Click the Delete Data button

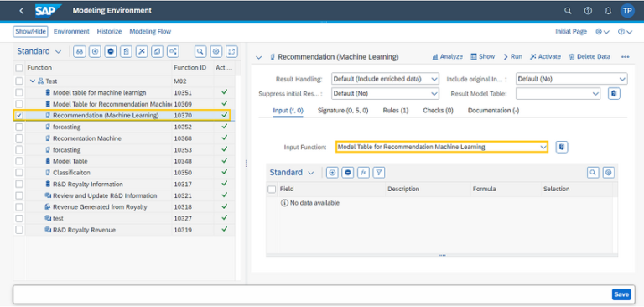click(589, 57)
